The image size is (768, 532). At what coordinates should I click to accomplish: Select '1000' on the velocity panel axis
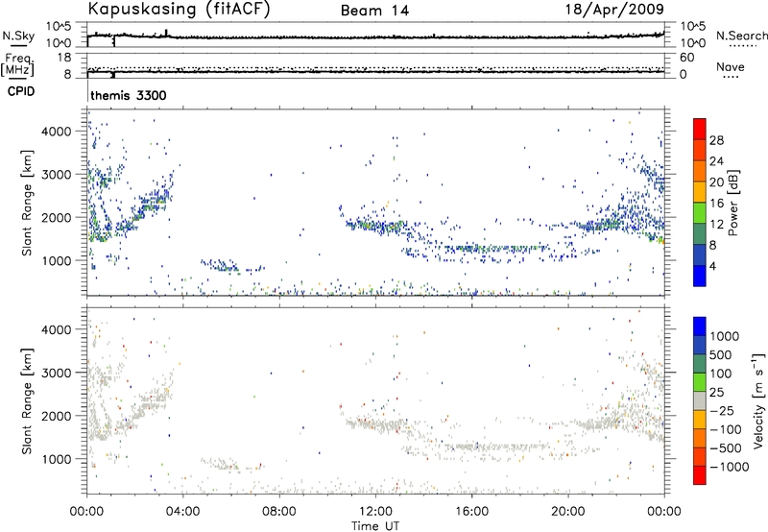click(57, 459)
